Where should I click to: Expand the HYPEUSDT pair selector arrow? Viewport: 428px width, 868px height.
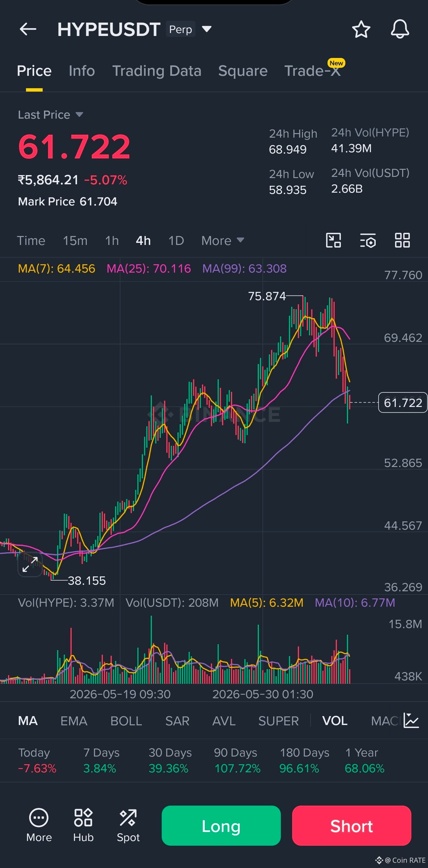[207, 29]
